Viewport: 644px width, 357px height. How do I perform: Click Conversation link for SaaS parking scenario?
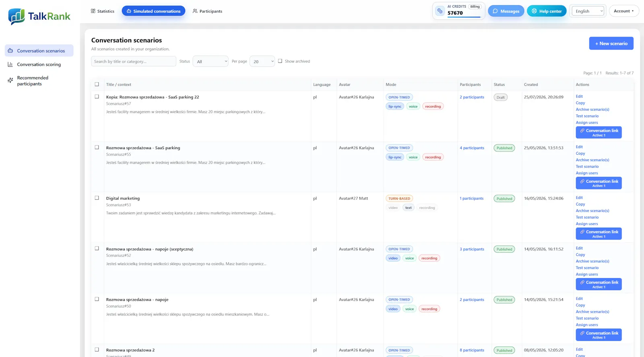pyautogui.click(x=599, y=183)
